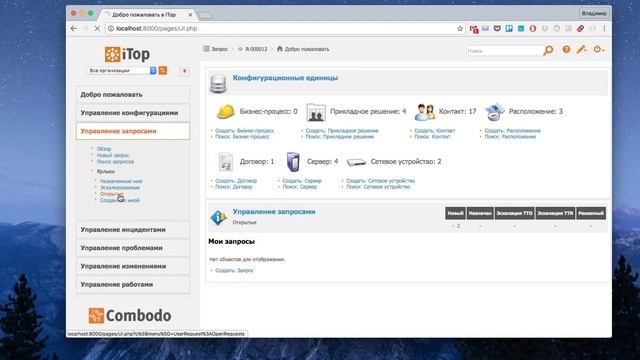Click the Запрос breadcrumb

coord(216,49)
